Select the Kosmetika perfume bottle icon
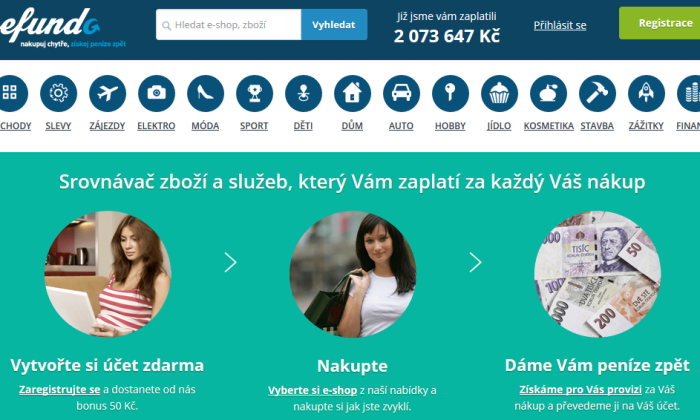 [548, 93]
